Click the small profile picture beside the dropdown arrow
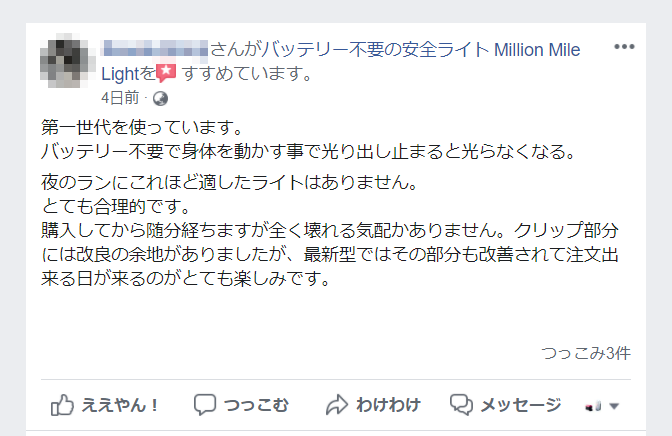Screen dimensions: 672x436 [x=593, y=405]
